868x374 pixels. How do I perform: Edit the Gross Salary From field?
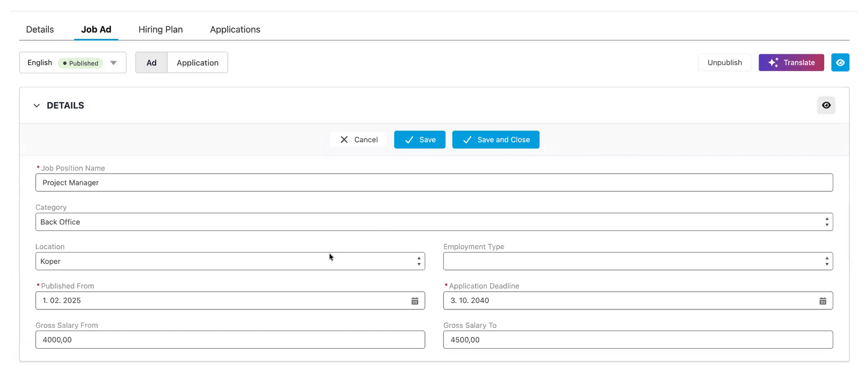(230, 340)
